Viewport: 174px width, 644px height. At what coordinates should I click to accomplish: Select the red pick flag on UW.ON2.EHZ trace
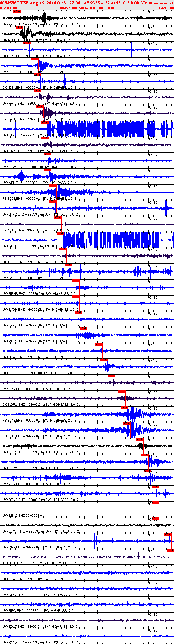click(168, 534)
